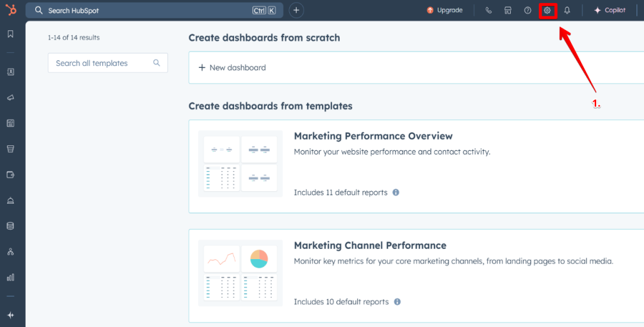Click 'Create dashboards from templates' heading
Viewport: 644px width, 327px height.
pyautogui.click(x=270, y=106)
